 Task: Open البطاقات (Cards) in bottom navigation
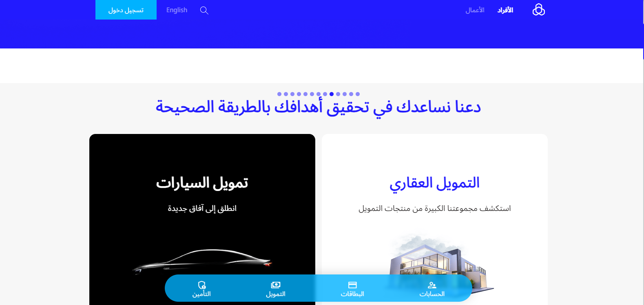tap(352, 289)
